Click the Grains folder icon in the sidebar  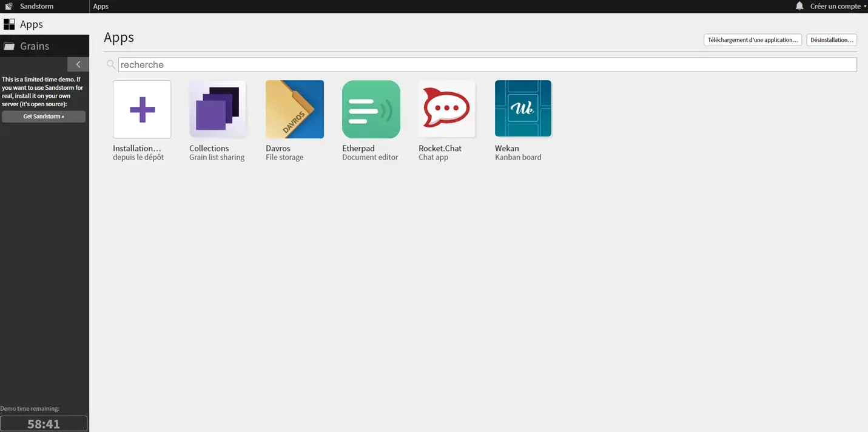click(x=9, y=46)
